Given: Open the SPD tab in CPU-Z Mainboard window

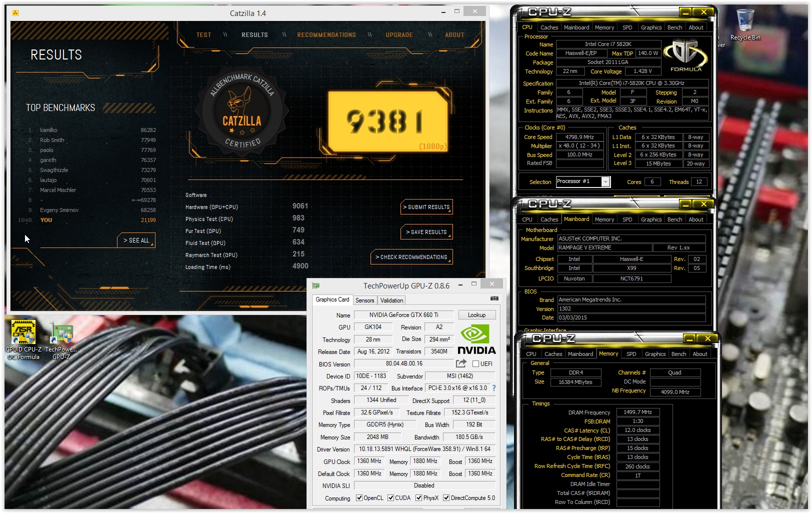Looking at the screenshot, I should 627,219.
